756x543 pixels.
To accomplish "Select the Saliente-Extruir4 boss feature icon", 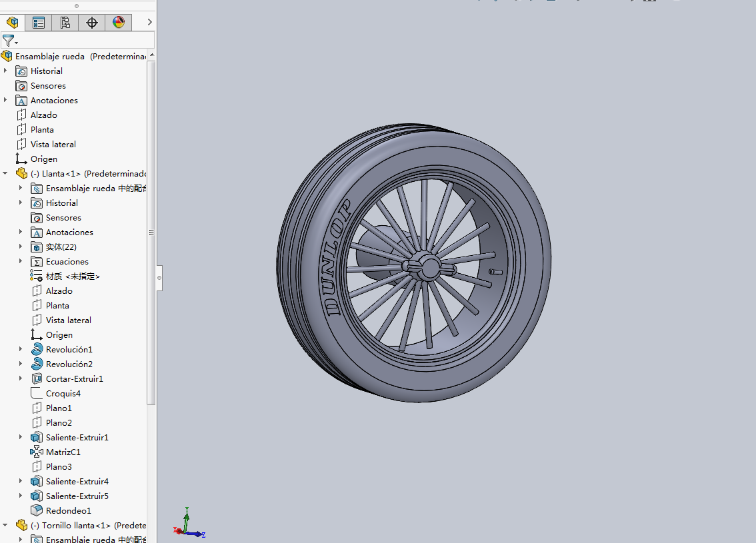I will click(x=37, y=481).
